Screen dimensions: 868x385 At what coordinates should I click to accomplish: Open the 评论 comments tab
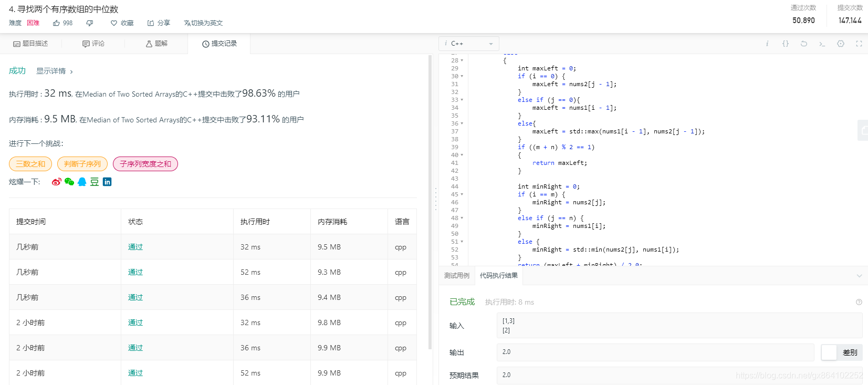coord(93,44)
